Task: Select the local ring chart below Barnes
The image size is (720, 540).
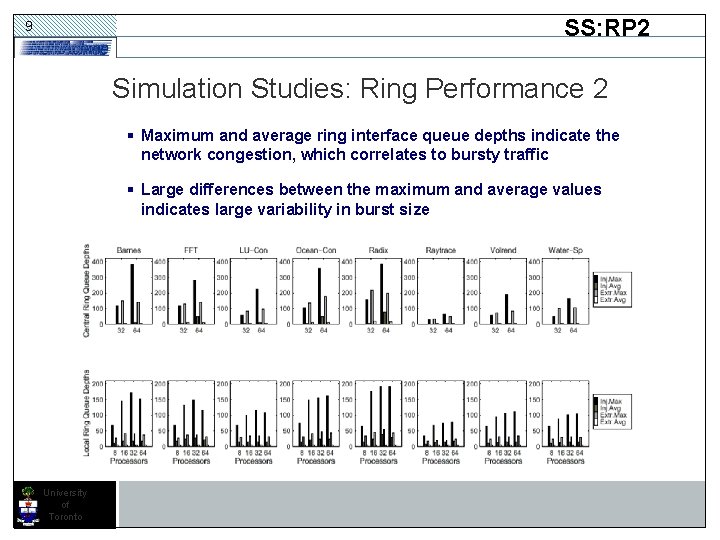Action: [x=129, y=413]
